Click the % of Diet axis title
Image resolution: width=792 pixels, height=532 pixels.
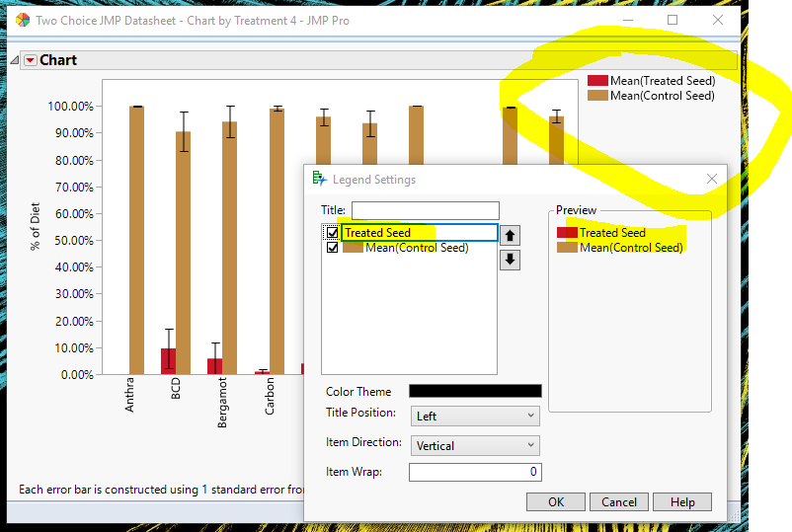coord(35,227)
